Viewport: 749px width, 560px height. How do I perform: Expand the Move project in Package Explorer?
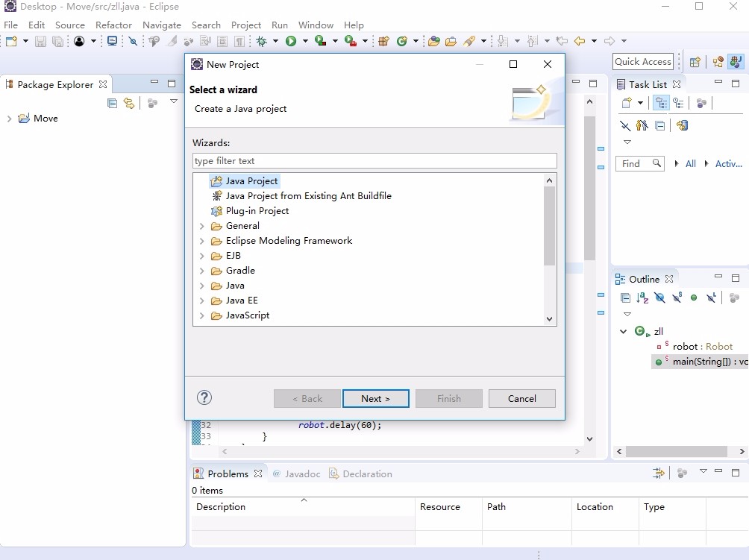point(9,119)
